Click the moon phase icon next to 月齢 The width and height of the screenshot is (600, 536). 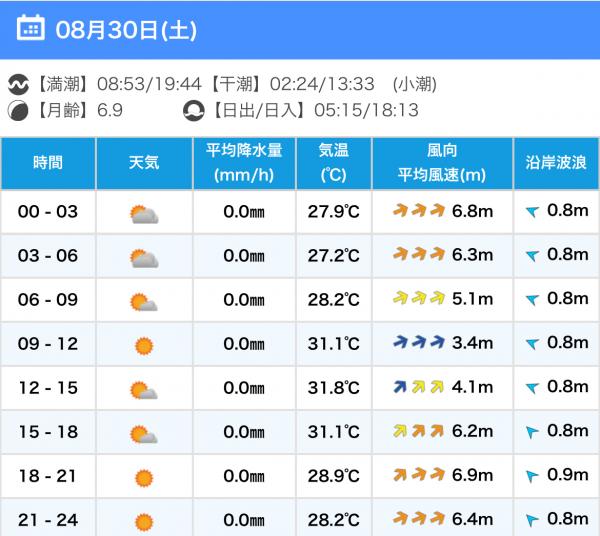tap(18, 111)
